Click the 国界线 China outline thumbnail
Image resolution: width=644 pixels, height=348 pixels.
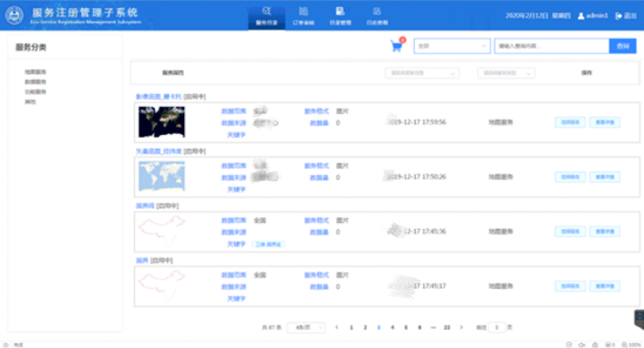click(x=162, y=231)
